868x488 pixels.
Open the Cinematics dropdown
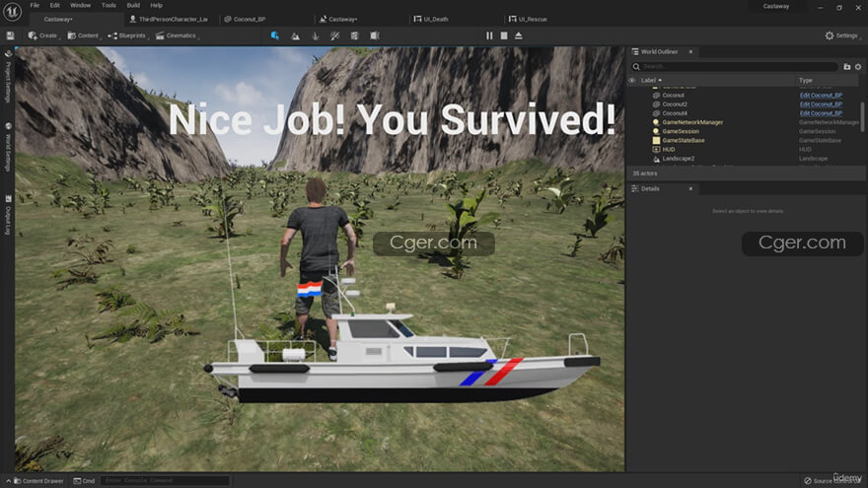[178, 35]
